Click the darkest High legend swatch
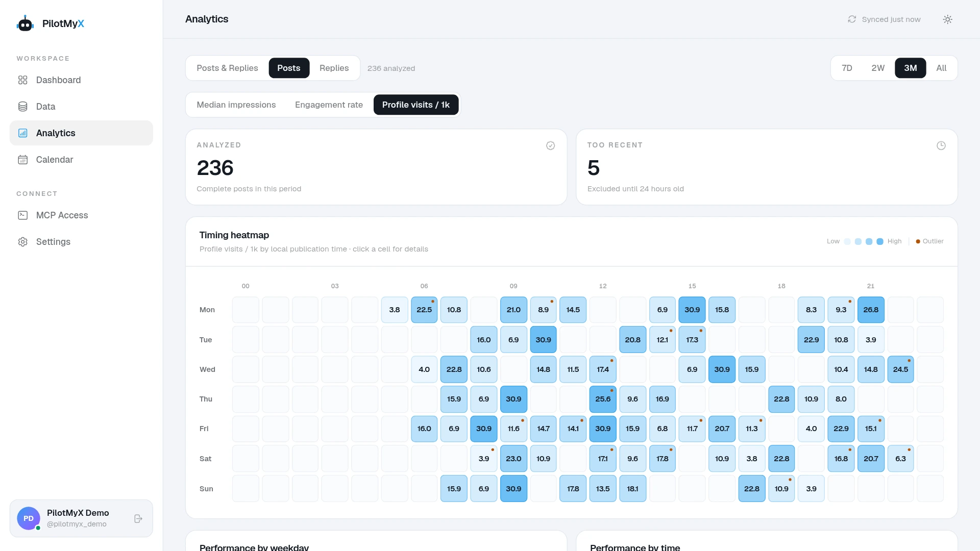Viewport: 980px width, 551px height. click(880, 241)
